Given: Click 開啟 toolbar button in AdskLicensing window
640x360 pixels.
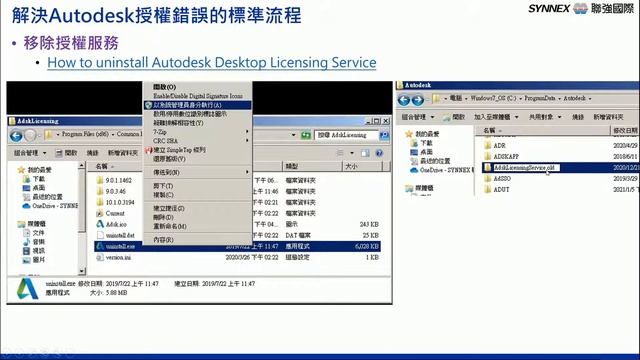Looking at the screenshot, I should point(67,153).
